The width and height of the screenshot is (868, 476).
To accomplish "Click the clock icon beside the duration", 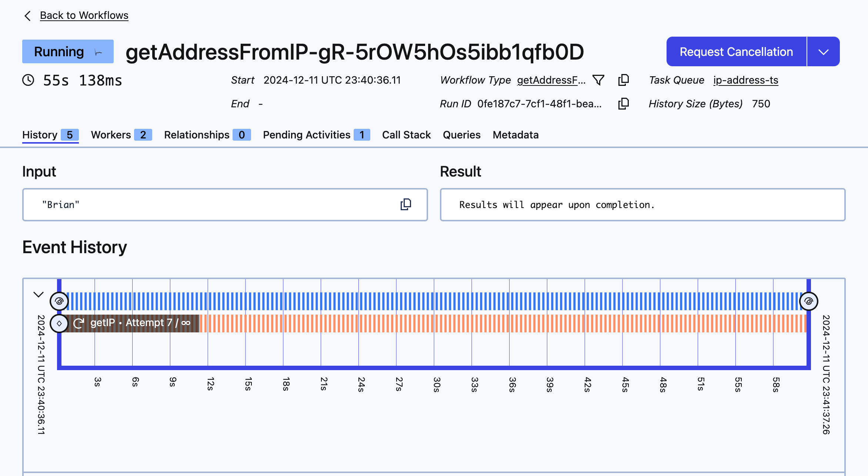I will coord(28,80).
